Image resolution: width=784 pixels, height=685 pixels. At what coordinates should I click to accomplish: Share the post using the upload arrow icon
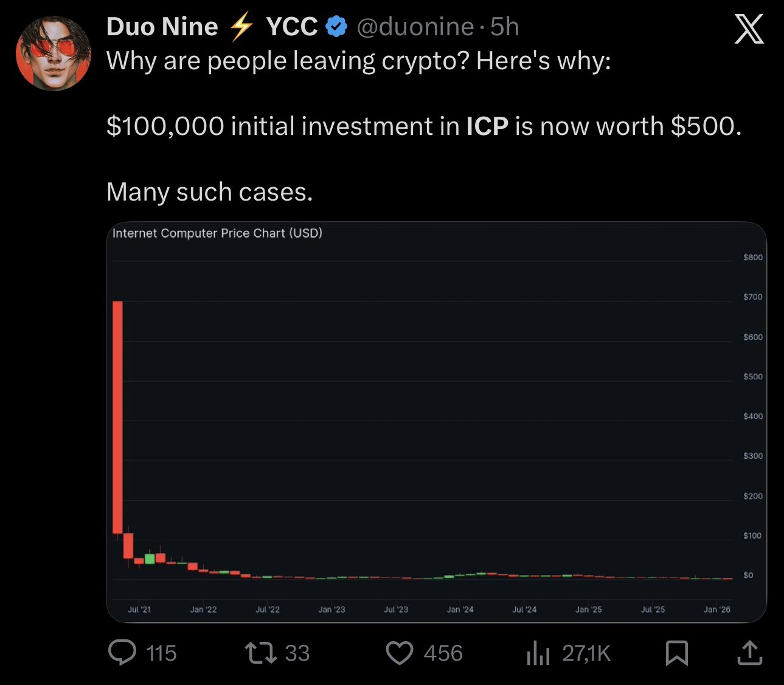point(749,653)
